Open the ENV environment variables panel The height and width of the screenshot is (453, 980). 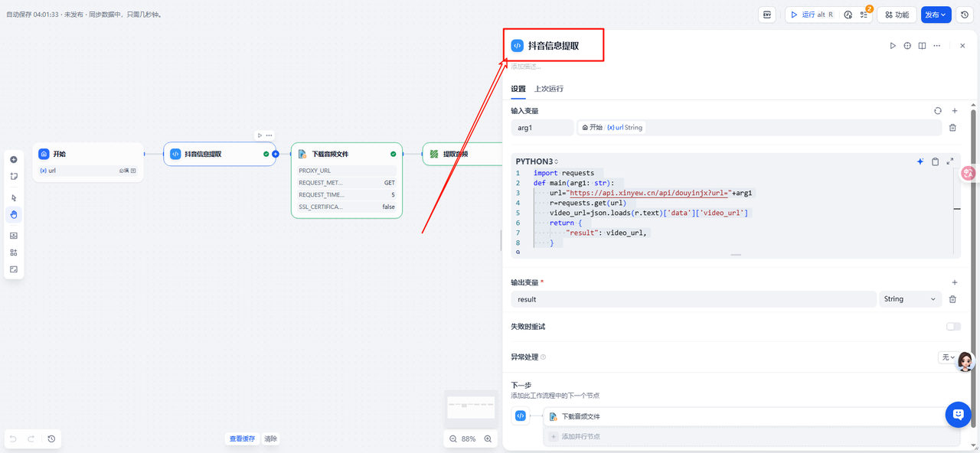coord(767,15)
